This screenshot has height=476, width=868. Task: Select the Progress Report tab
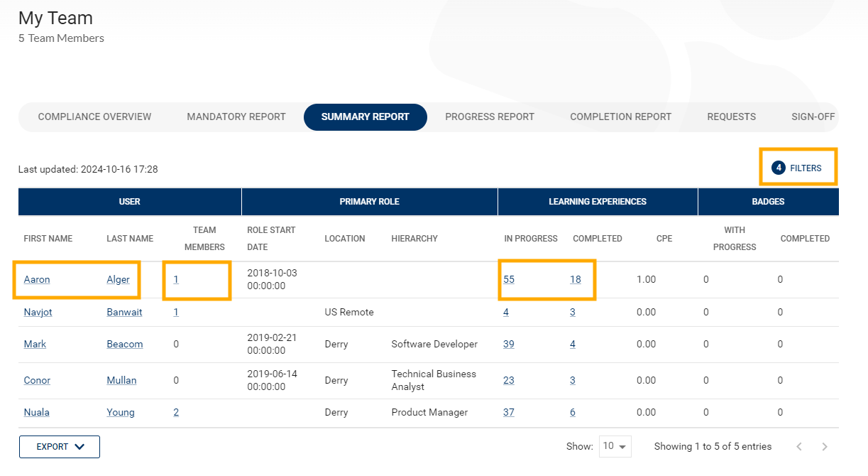[x=490, y=117]
